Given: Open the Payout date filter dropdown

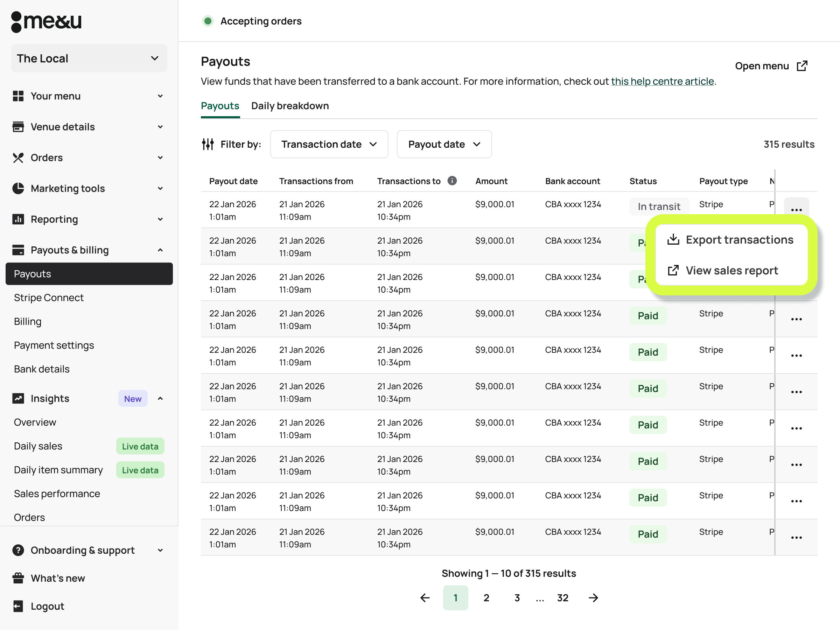Looking at the screenshot, I should point(444,144).
